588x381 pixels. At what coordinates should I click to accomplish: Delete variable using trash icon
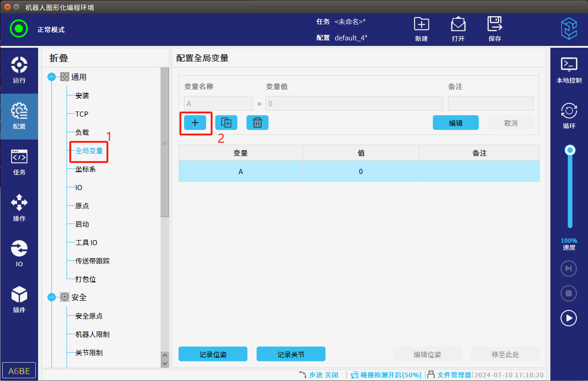[258, 123]
